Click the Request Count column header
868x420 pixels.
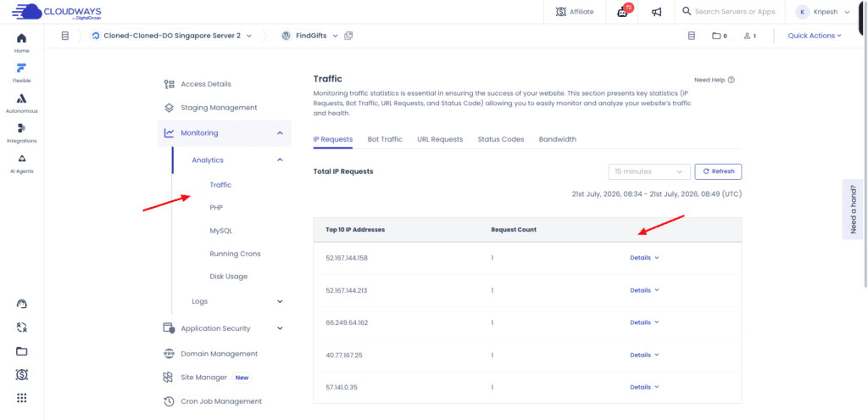513,229
